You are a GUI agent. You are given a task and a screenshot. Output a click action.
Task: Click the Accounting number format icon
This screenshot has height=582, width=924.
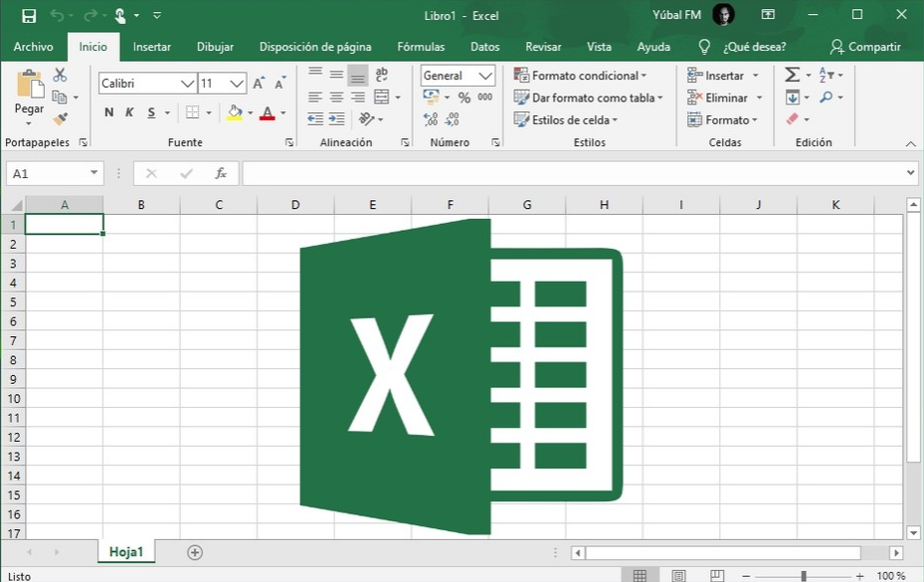(x=431, y=97)
